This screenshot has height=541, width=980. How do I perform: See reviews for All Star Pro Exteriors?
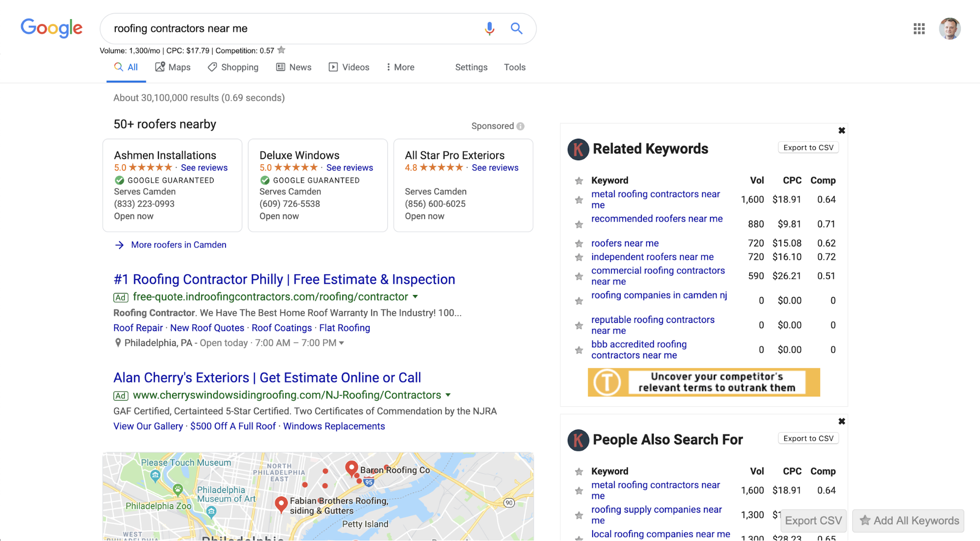tap(495, 168)
